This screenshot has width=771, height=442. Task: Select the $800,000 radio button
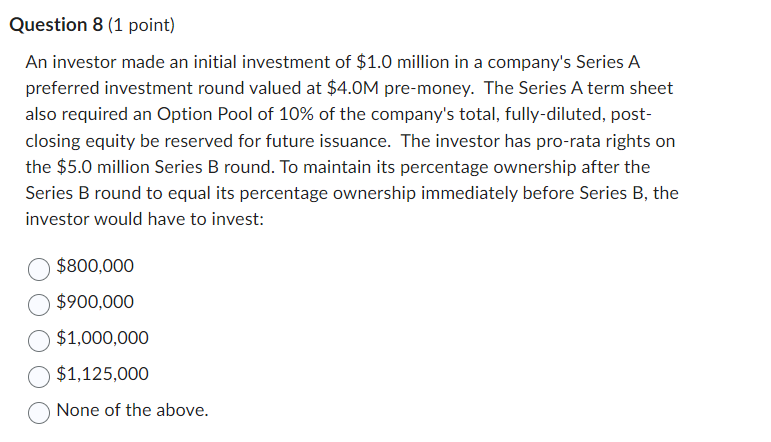pyautogui.click(x=39, y=267)
